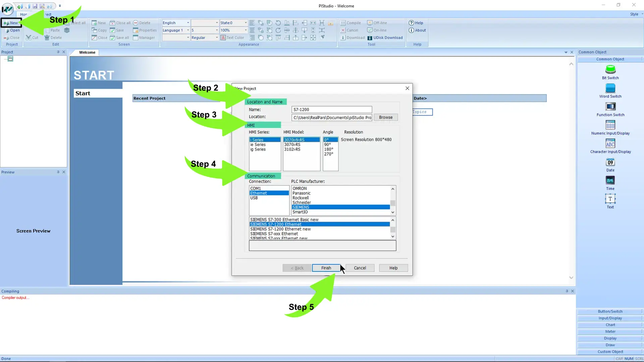Viewport: 644px width, 362px height.
Task: Select OMRON as PLC manufacturer
Action: (x=341, y=188)
